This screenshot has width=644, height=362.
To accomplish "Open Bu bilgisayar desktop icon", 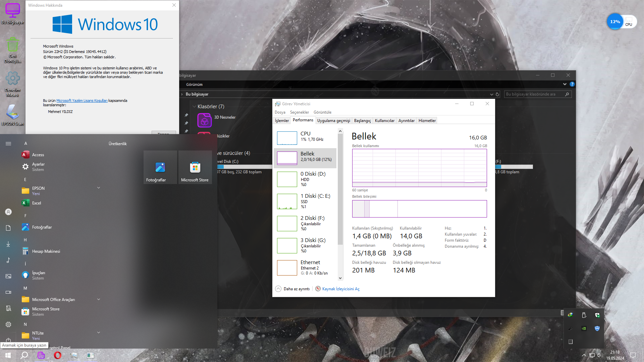I will [13, 13].
